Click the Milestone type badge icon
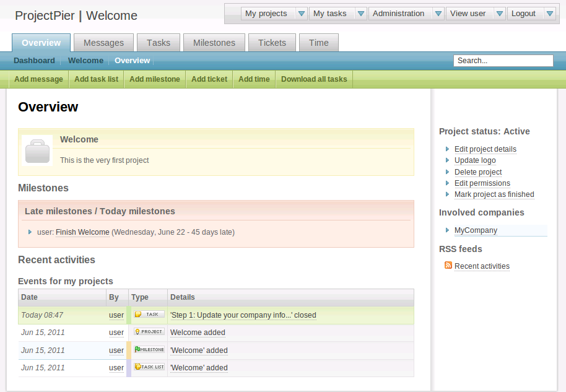This screenshot has height=392, width=566. coord(149,350)
